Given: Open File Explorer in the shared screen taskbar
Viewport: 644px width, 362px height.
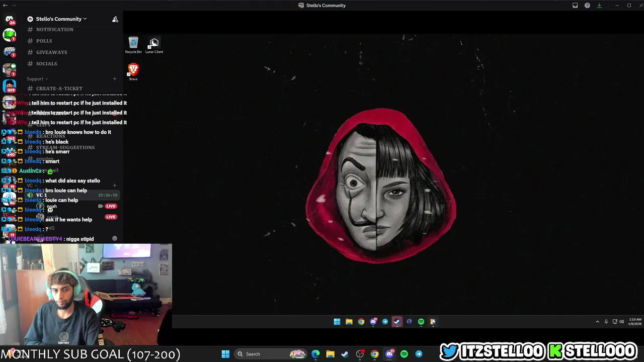Looking at the screenshot, I should (x=349, y=322).
